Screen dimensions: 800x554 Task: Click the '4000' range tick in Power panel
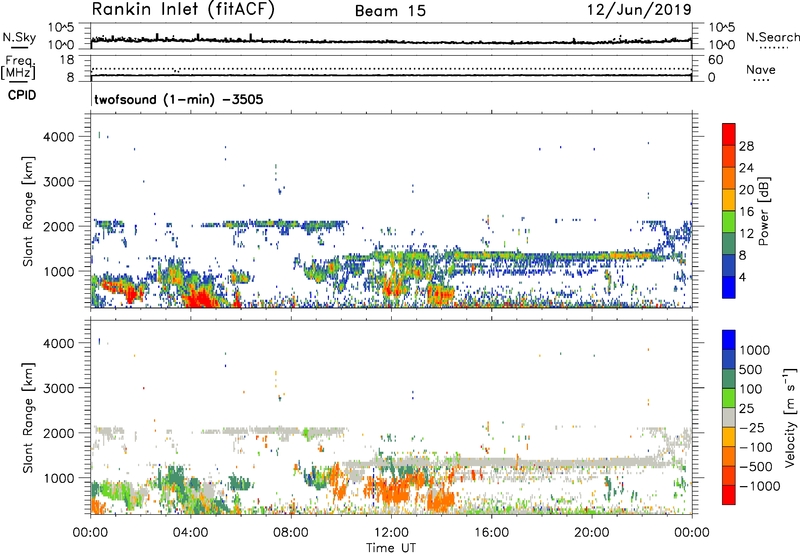click(x=59, y=136)
